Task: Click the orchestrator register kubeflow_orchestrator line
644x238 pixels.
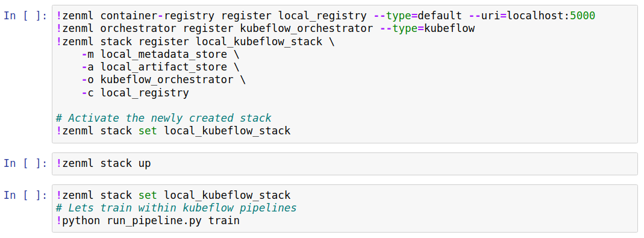Action: (x=265, y=29)
